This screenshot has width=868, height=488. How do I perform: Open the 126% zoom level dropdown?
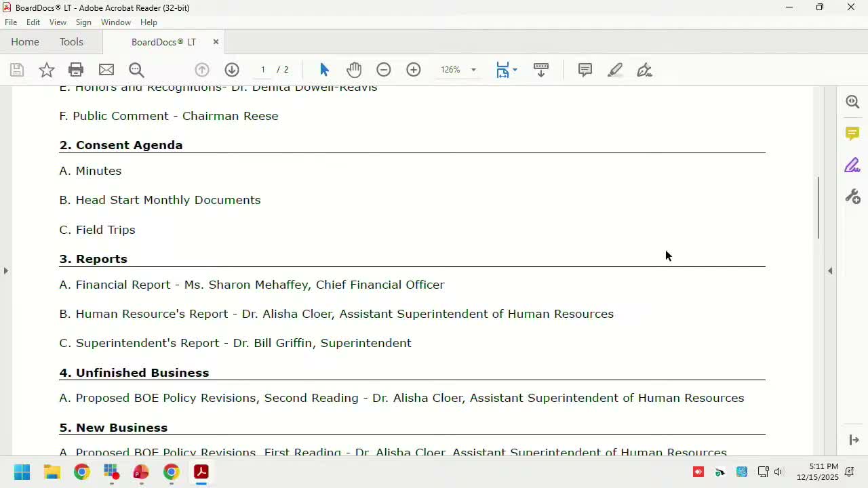coord(473,70)
